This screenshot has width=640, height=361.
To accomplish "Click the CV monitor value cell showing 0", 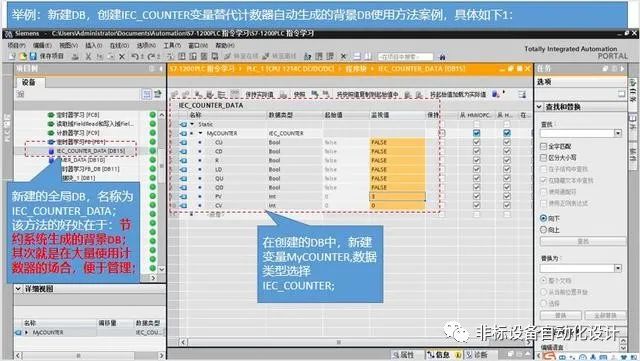I will [397, 205].
